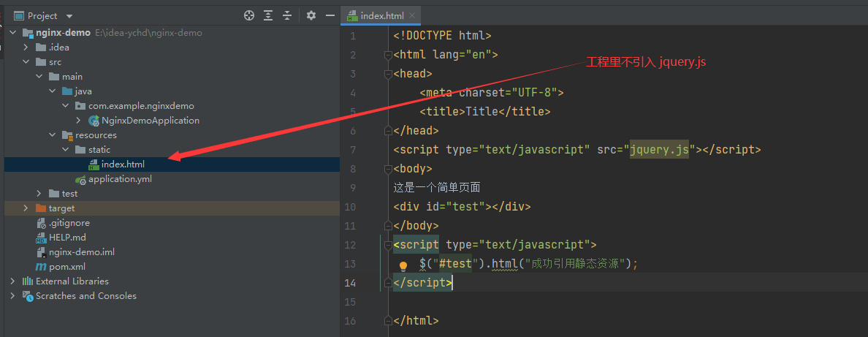Click the static folder label
This screenshot has width=868, height=337.
[x=99, y=150]
